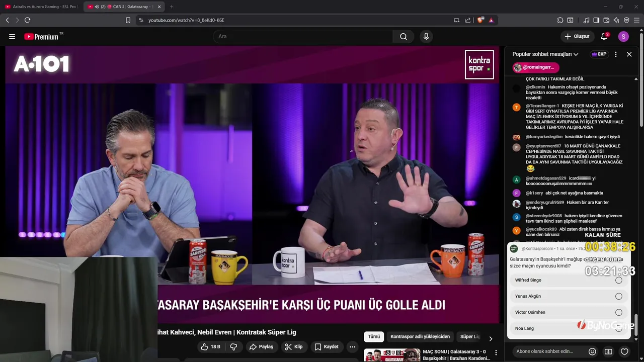Open the install app icon in address bar
The width and height of the screenshot is (644, 362).
(x=456, y=20)
